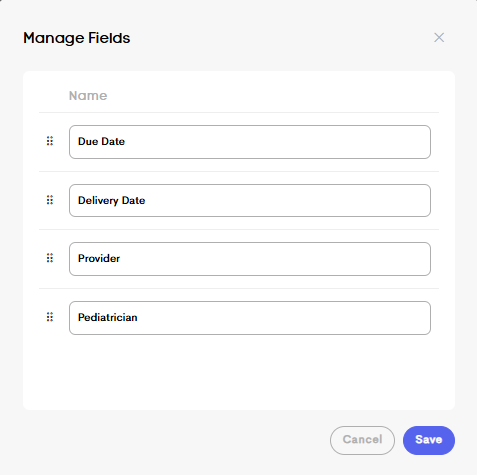Edit the Pediatrician field name box
Image resolution: width=477 pixels, height=475 pixels.
250,318
